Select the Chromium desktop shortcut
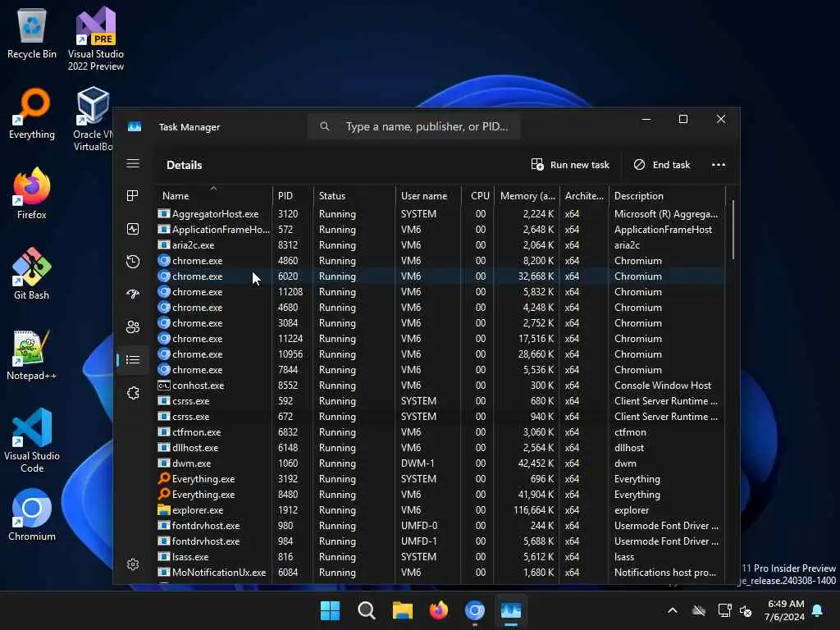 (x=32, y=515)
